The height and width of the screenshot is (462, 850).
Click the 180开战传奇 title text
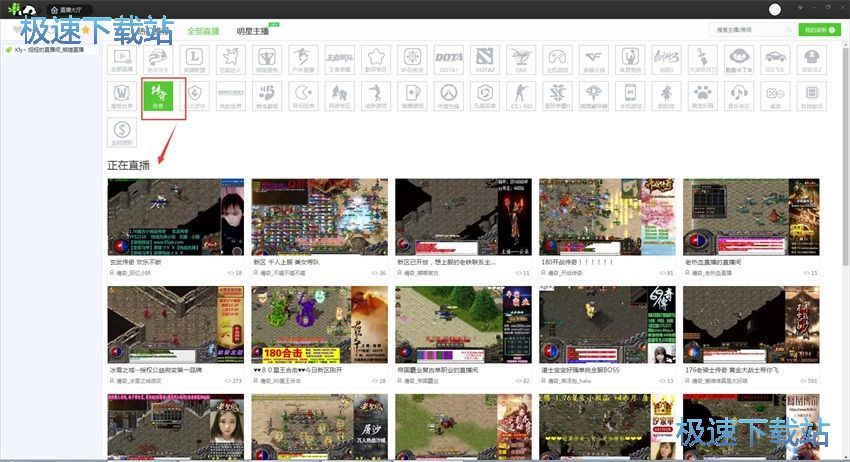tap(577, 262)
